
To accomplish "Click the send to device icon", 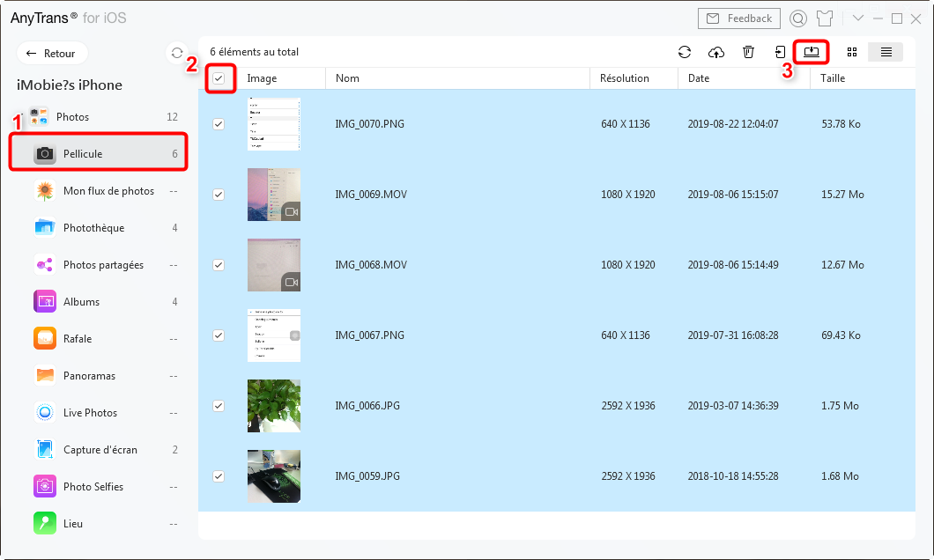I will [x=780, y=52].
